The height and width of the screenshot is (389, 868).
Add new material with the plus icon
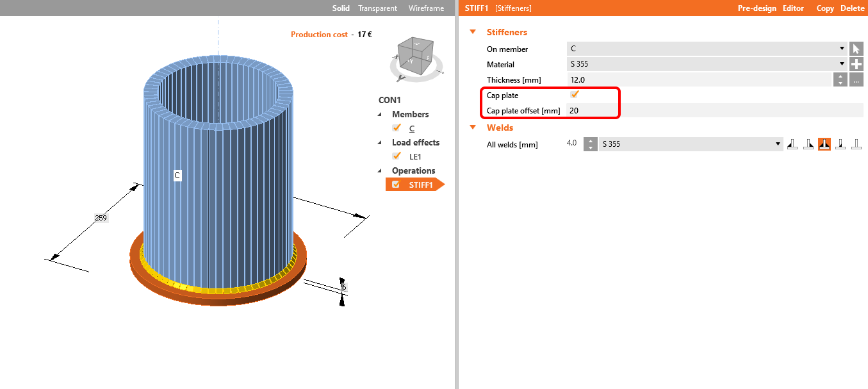[856, 64]
